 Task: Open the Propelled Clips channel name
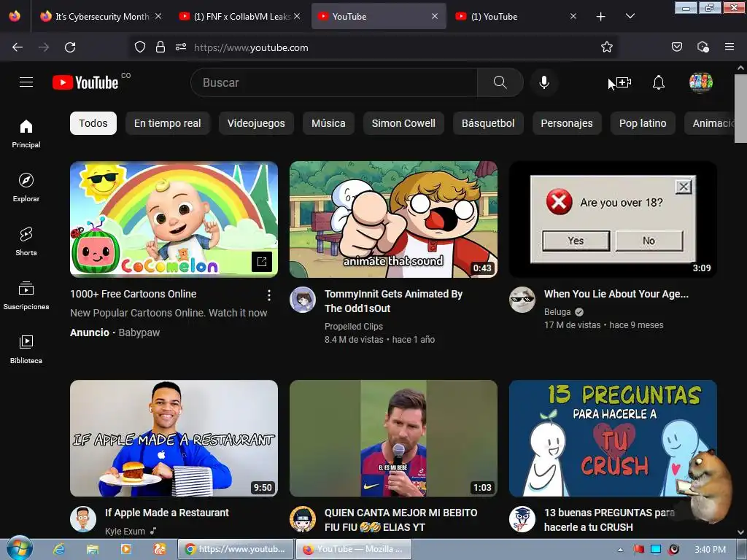(x=354, y=326)
